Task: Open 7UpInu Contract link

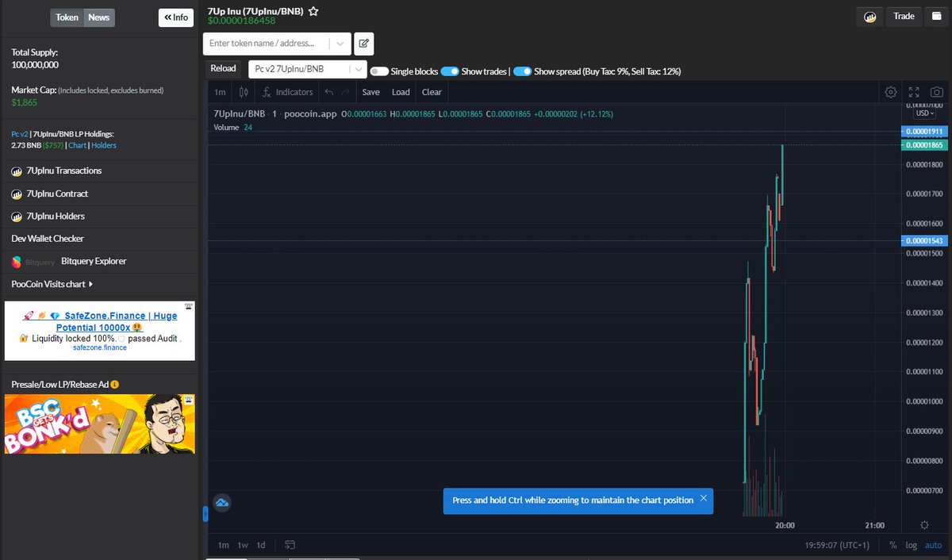Action: pos(57,194)
